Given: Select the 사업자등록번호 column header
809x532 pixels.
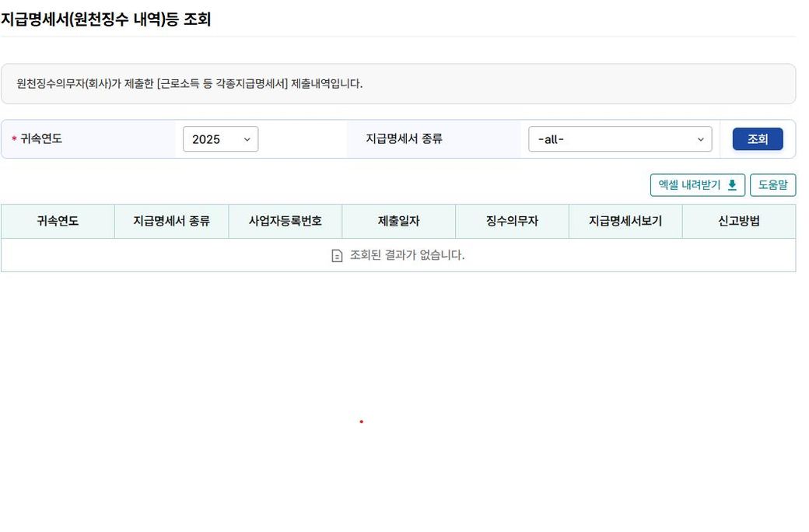Looking at the screenshot, I should pos(285,222).
